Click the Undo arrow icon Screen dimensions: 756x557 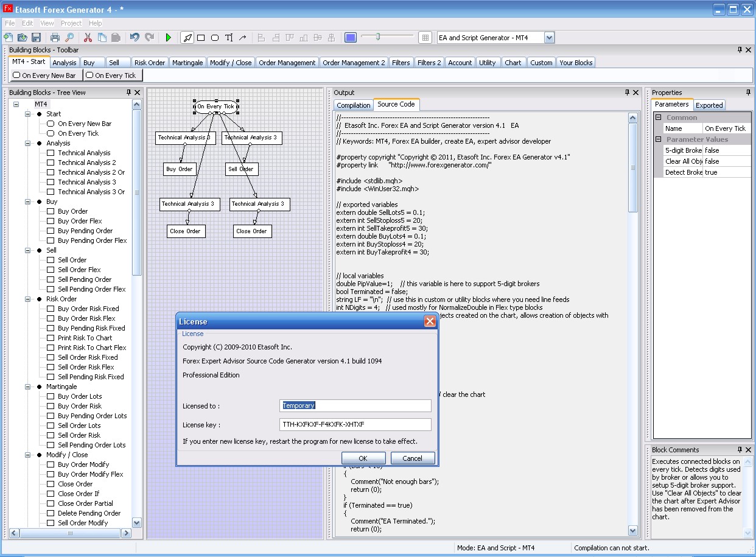point(135,38)
